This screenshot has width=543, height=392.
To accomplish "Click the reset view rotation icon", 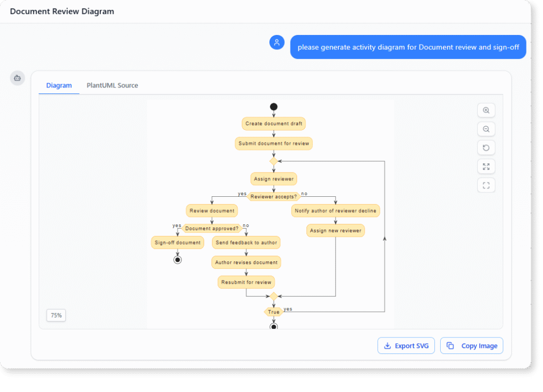I will [x=486, y=147].
